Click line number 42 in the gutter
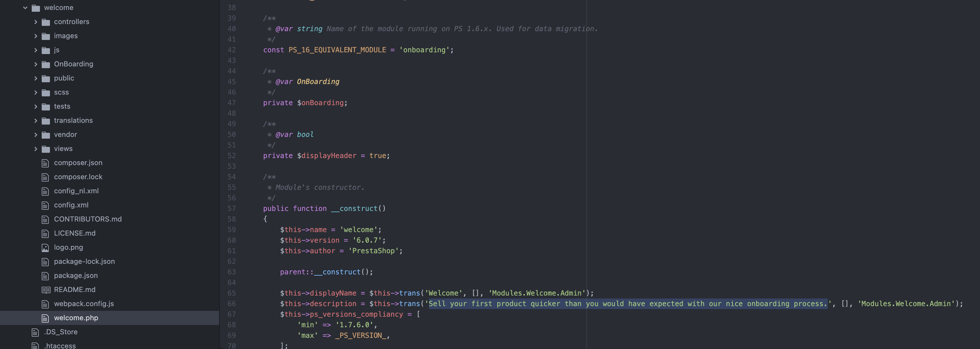 tap(232, 50)
